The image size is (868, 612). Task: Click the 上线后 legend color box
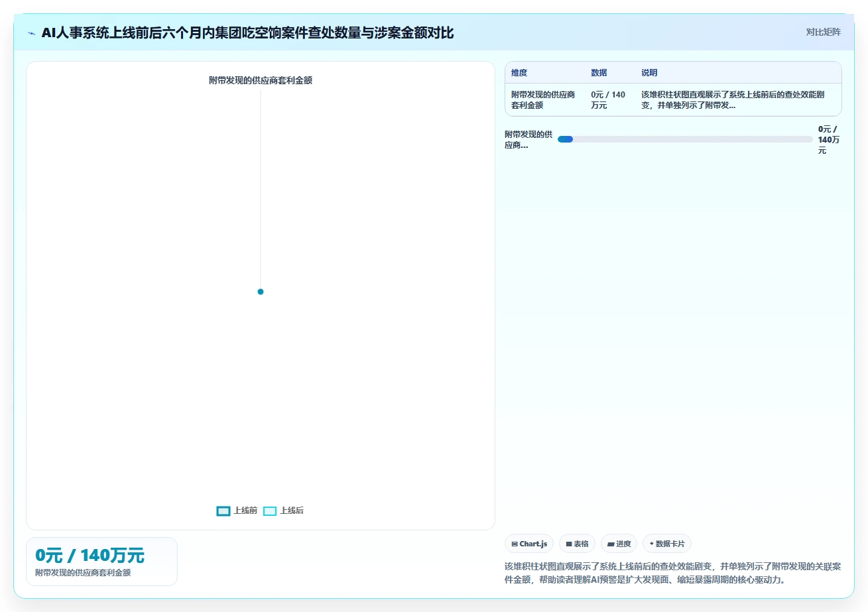[270, 511]
